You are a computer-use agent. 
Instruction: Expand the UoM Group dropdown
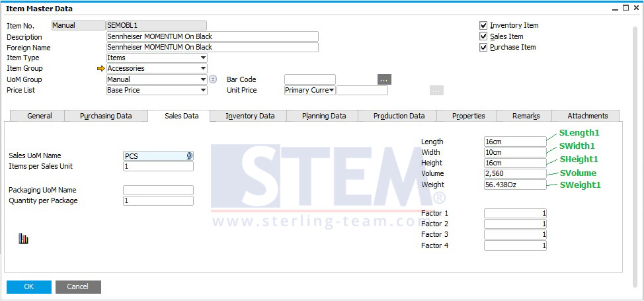point(203,79)
